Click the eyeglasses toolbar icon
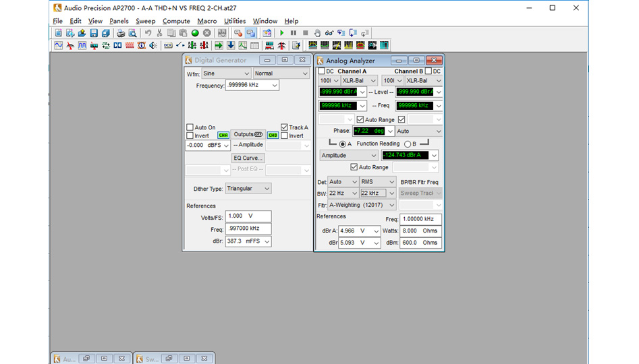 (x=329, y=33)
